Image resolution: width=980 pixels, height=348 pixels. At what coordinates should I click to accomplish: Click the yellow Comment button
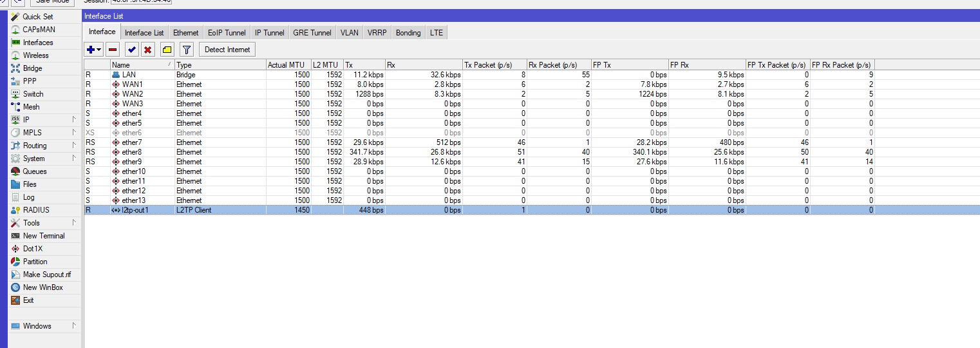click(x=167, y=50)
